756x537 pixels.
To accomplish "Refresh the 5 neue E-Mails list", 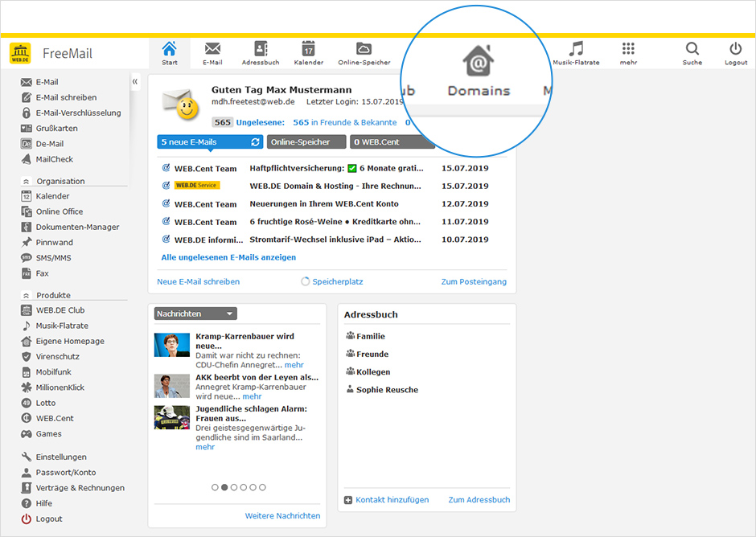I will 255,142.
